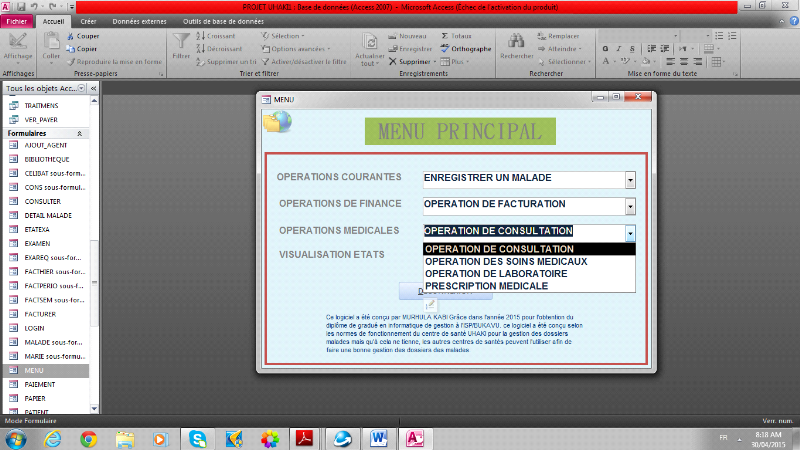Align text left in ribbon
The width and height of the screenshot is (800, 450).
click(x=670, y=62)
